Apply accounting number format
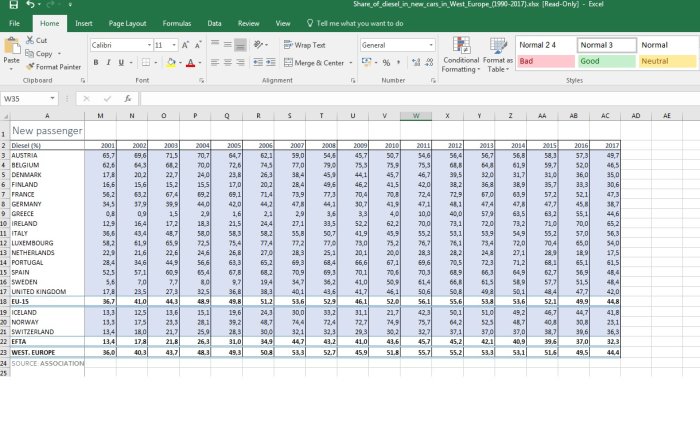 tap(367, 62)
